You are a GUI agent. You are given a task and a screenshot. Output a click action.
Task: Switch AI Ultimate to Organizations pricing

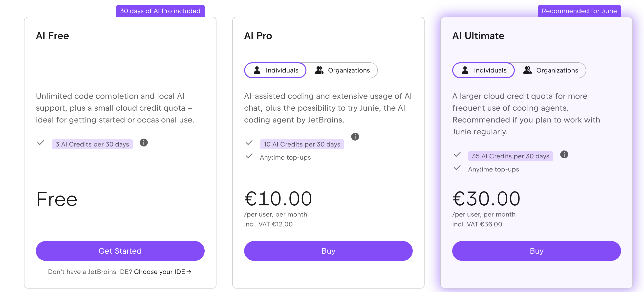point(551,70)
